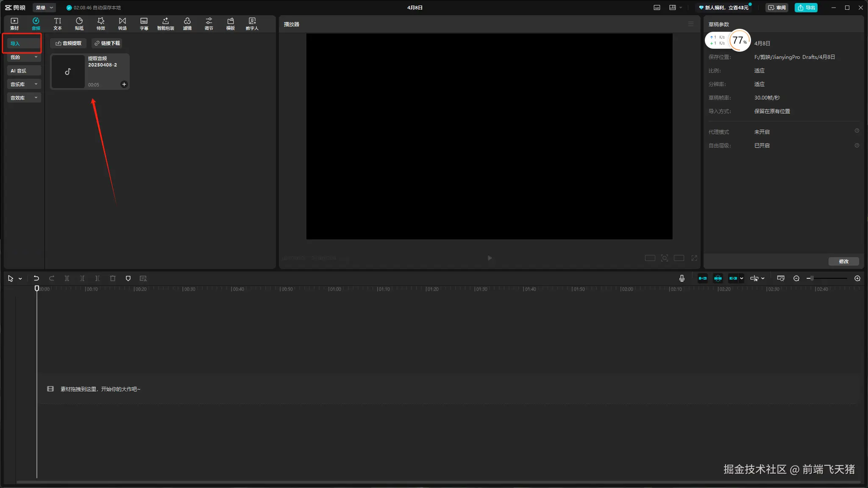The image size is (868, 488).
Task: Toggle main track magnet snapping
Action: coord(702,278)
